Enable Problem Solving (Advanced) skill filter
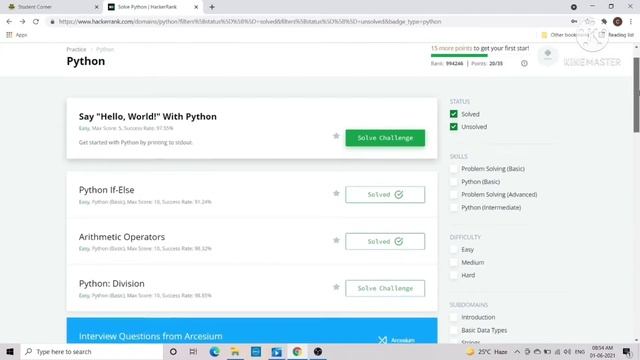 453,194
